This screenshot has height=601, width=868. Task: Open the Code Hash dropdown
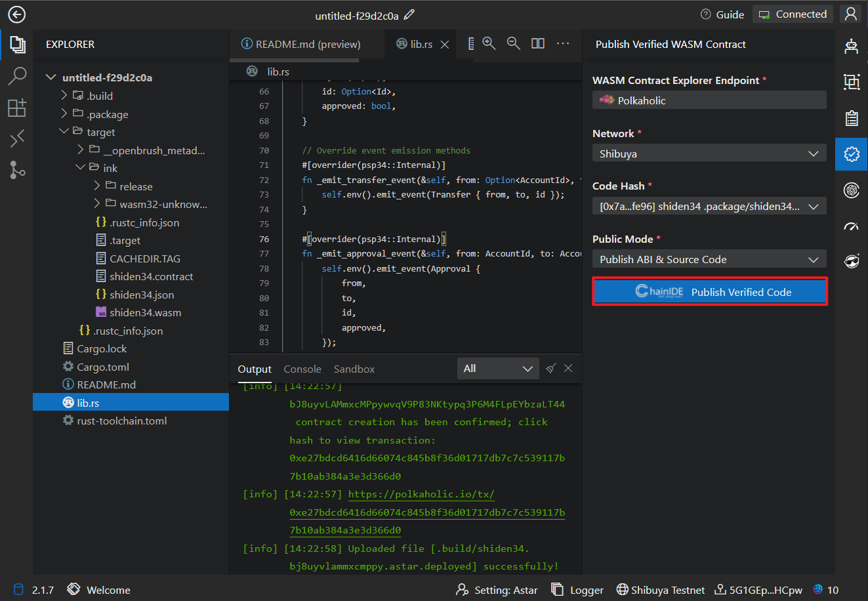click(x=709, y=206)
